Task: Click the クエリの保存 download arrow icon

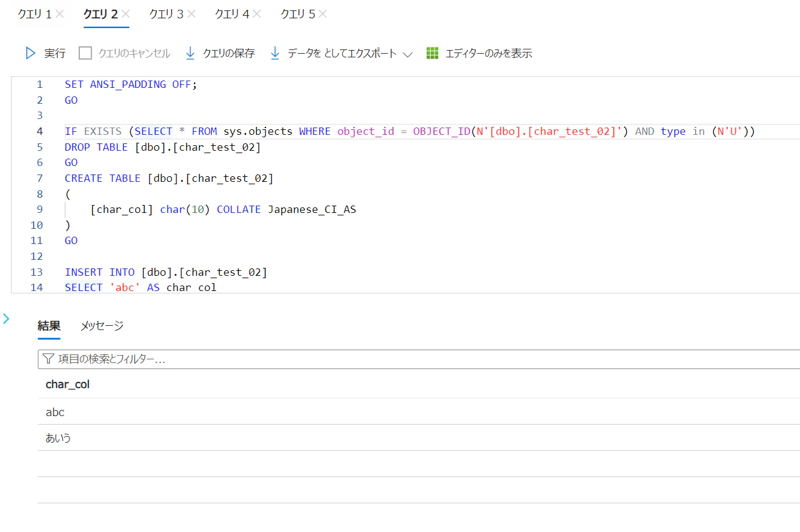Action: click(190, 53)
